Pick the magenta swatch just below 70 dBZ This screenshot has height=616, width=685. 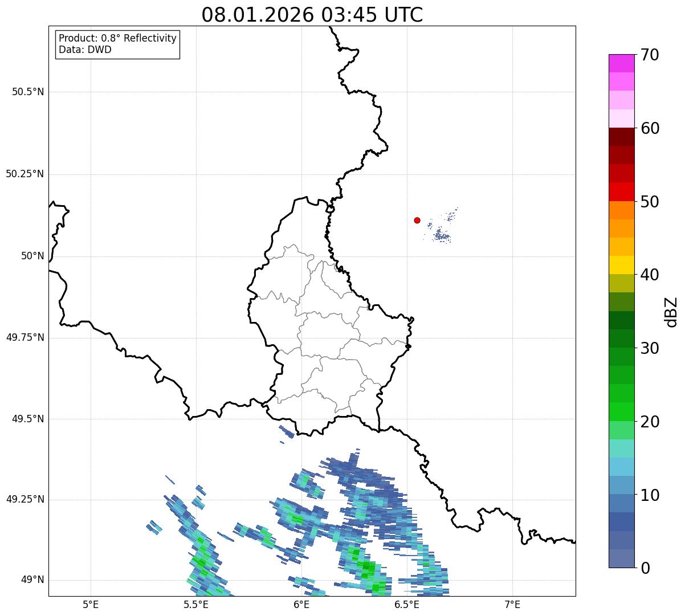pyautogui.click(x=621, y=63)
